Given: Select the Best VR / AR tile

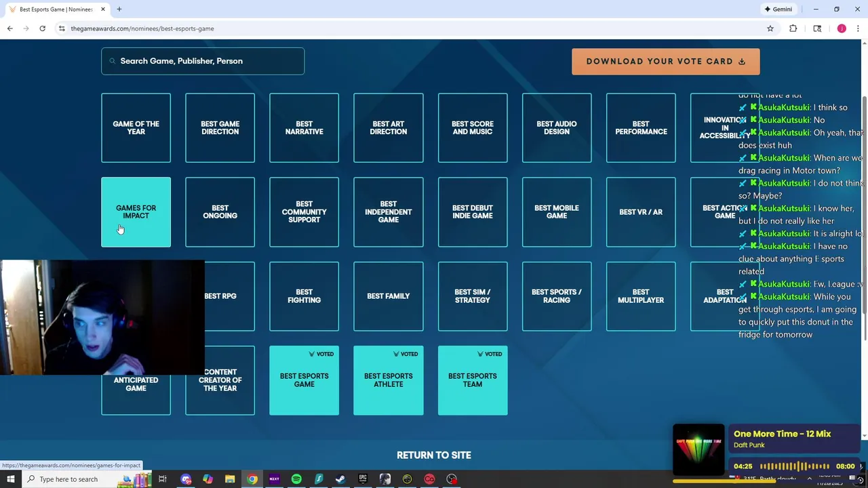Looking at the screenshot, I should click(x=641, y=212).
